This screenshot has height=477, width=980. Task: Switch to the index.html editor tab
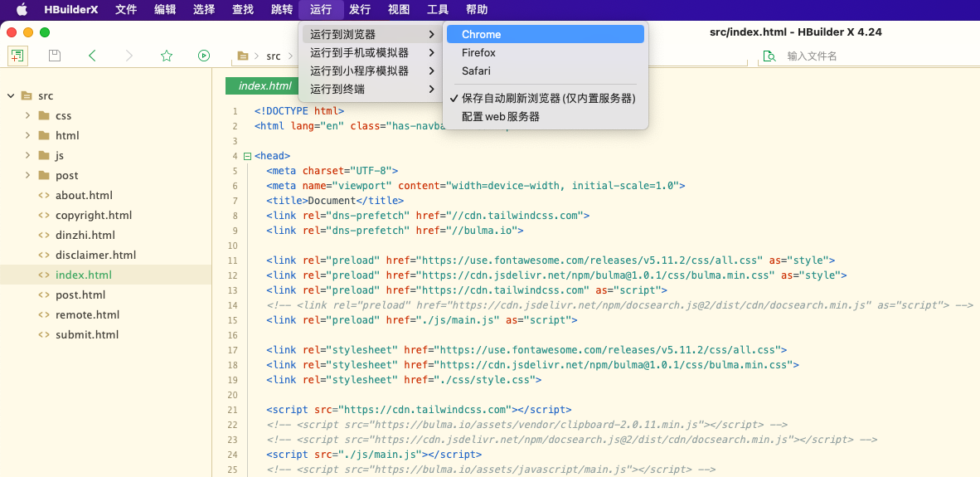pyautogui.click(x=264, y=86)
